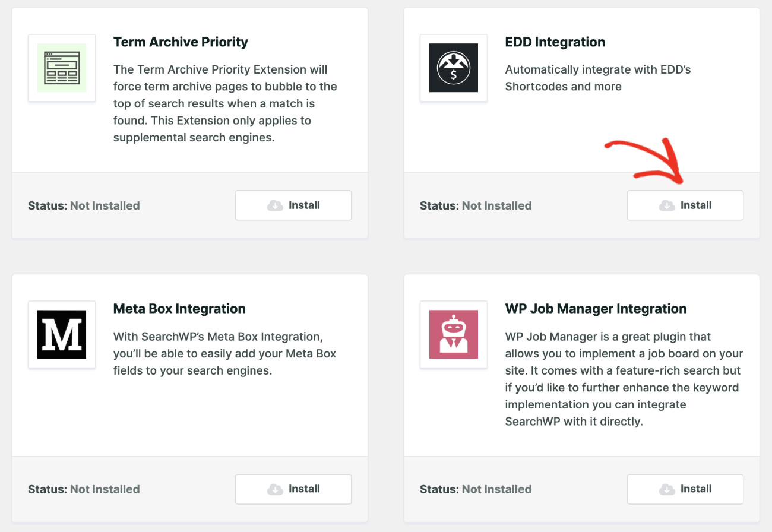Viewport: 772px width, 532px height.
Task: Click the Not Installed status under Meta Box Integration
Action: click(105, 489)
